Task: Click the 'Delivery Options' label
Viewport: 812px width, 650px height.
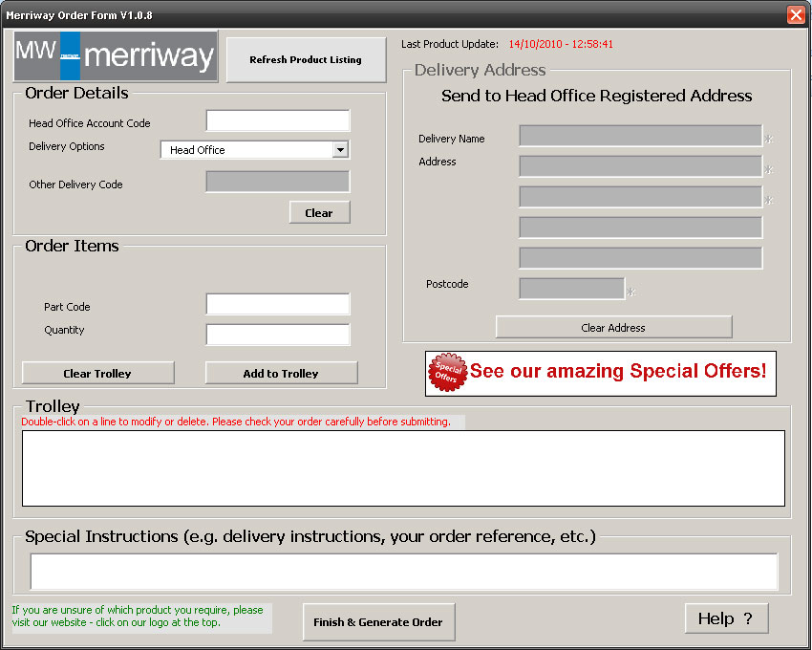Action: 66,146
